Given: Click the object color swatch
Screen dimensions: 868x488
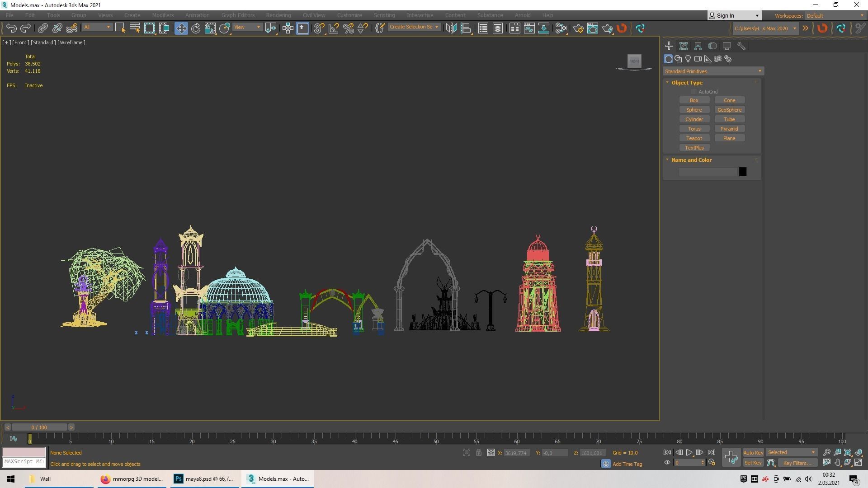Looking at the screenshot, I should [x=742, y=172].
